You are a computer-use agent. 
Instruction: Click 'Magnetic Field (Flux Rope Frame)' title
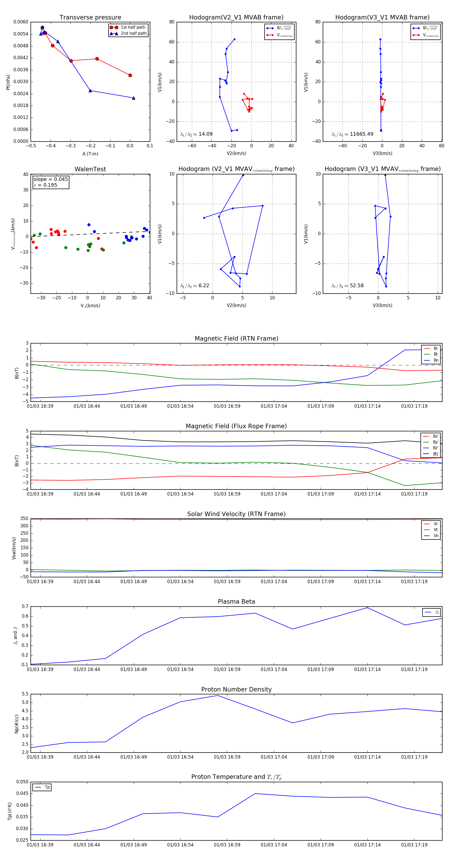236,426
